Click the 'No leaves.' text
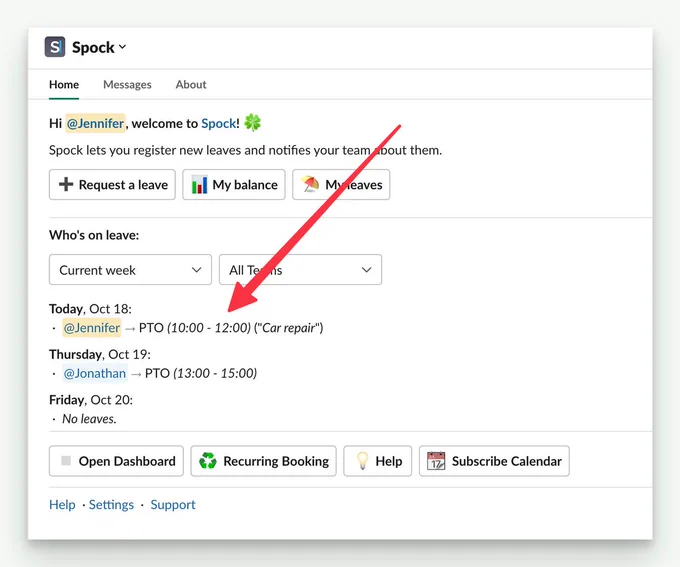Image resolution: width=680 pixels, height=567 pixels. pyautogui.click(x=89, y=419)
